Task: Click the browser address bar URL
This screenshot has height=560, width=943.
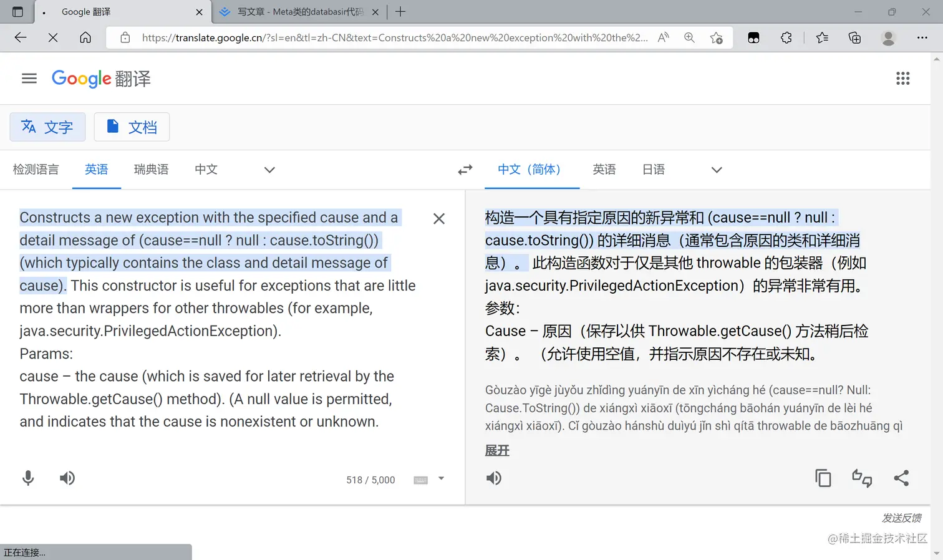Action: (x=395, y=37)
